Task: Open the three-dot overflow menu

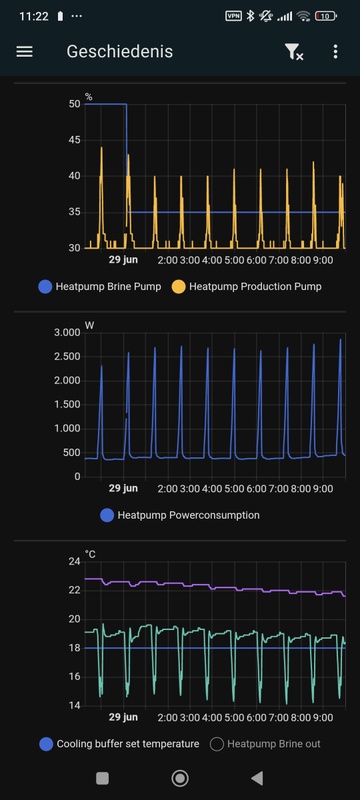Action: point(335,52)
